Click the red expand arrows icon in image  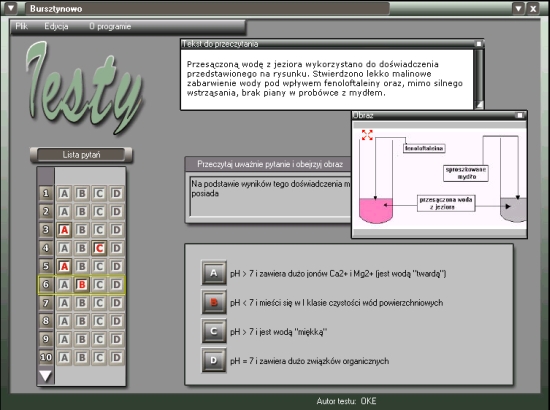(367, 135)
